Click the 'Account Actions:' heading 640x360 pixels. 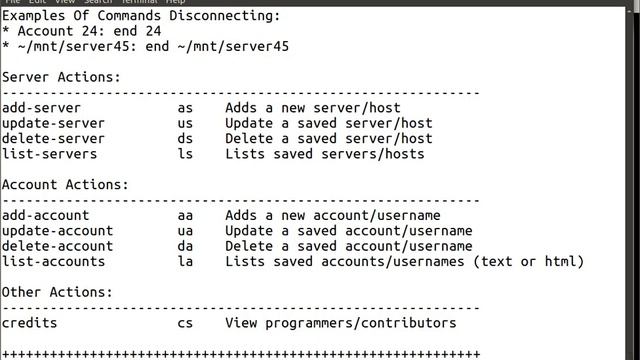click(x=65, y=185)
